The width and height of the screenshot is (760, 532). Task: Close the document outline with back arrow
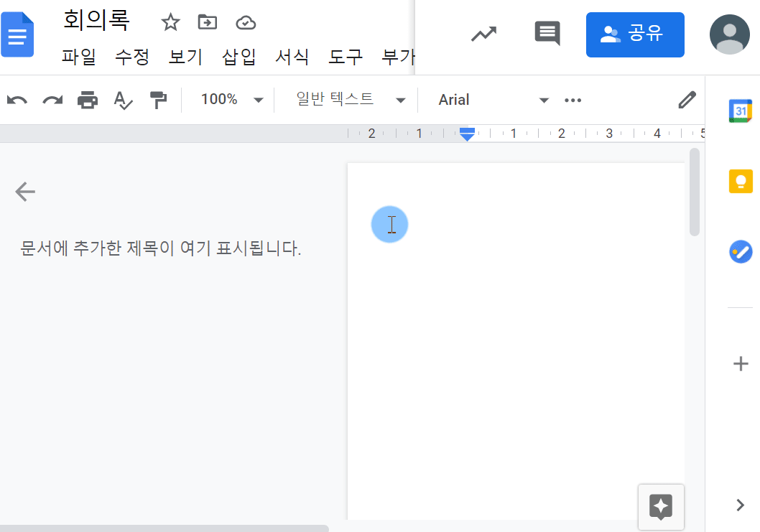click(25, 192)
